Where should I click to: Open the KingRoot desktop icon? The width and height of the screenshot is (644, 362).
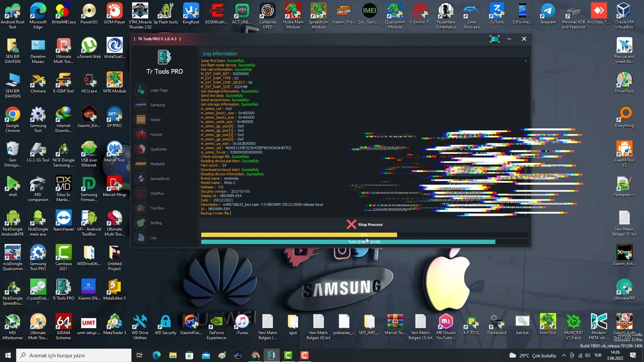(x=191, y=15)
